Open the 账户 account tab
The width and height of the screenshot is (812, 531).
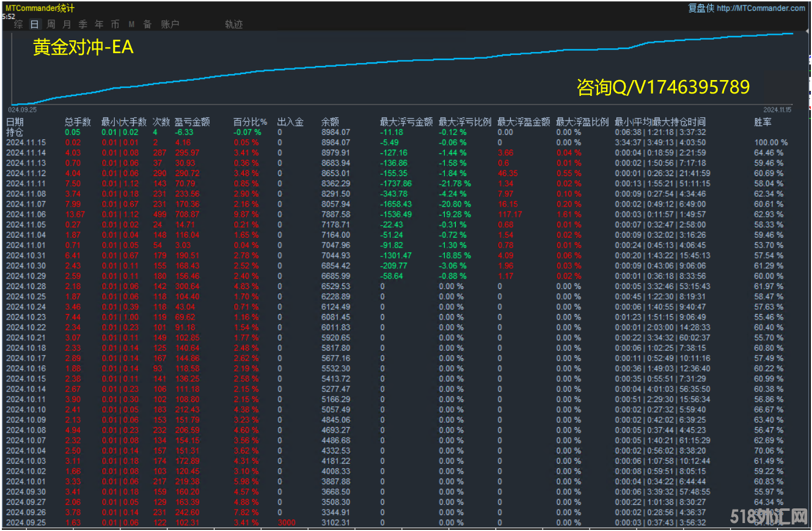170,24
